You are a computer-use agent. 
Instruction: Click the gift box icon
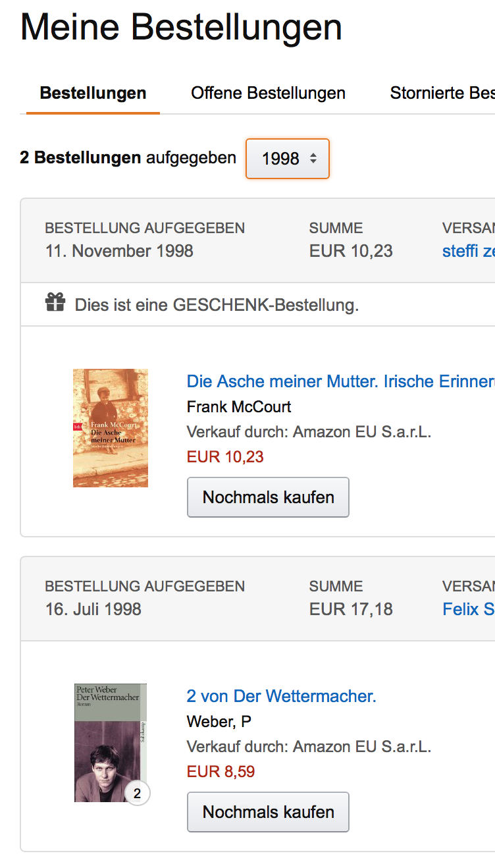pyautogui.click(x=55, y=303)
